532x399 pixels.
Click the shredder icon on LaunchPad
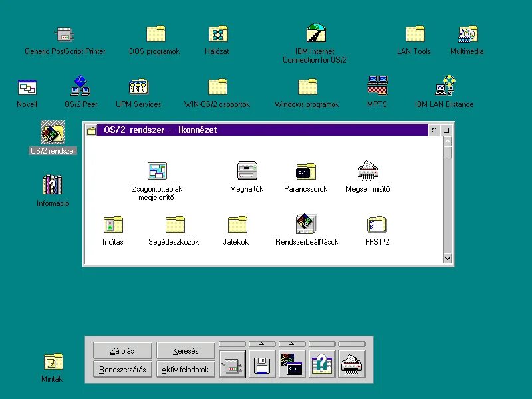pos(352,364)
